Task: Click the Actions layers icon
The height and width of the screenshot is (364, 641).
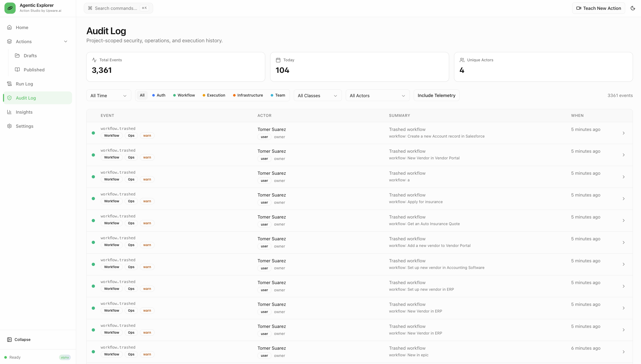Action: click(9, 41)
